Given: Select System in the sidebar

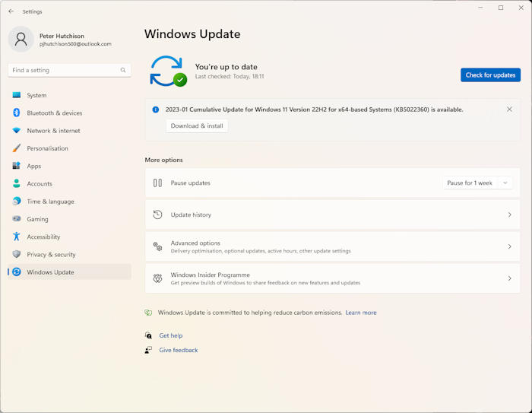Looking at the screenshot, I should 70,95.
